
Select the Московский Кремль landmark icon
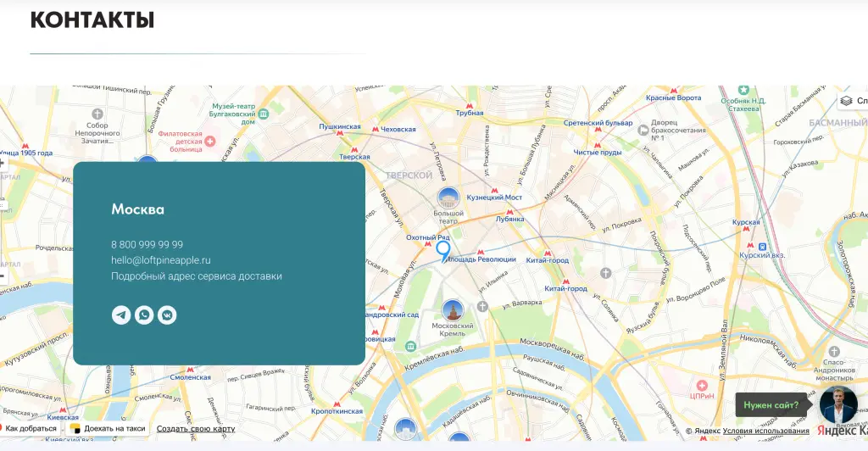click(x=453, y=311)
